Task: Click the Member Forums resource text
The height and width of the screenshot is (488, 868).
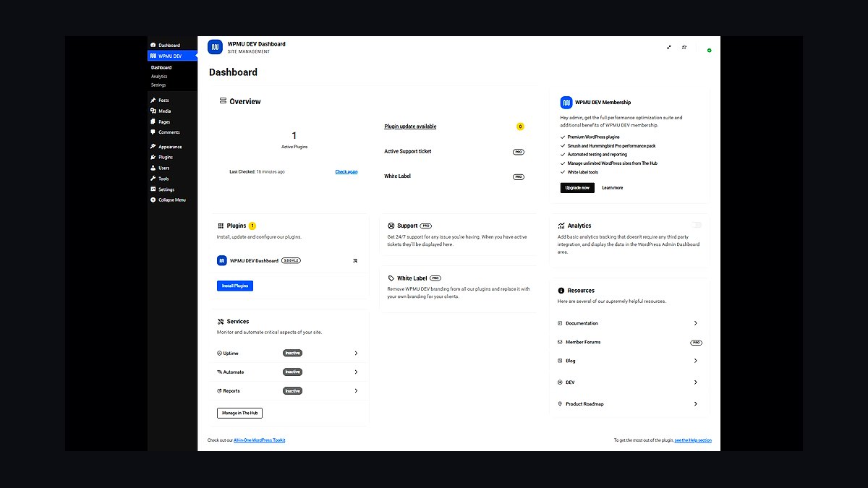Action: (583, 342)
